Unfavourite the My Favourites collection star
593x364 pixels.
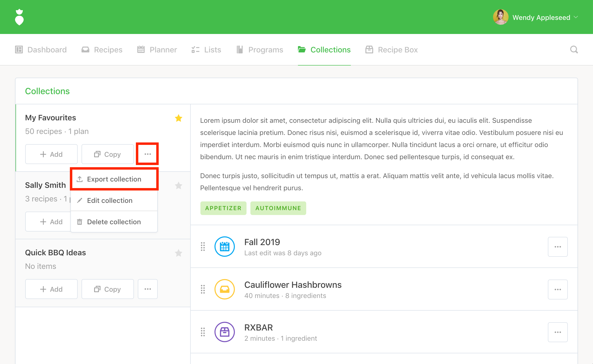[179, 118]
